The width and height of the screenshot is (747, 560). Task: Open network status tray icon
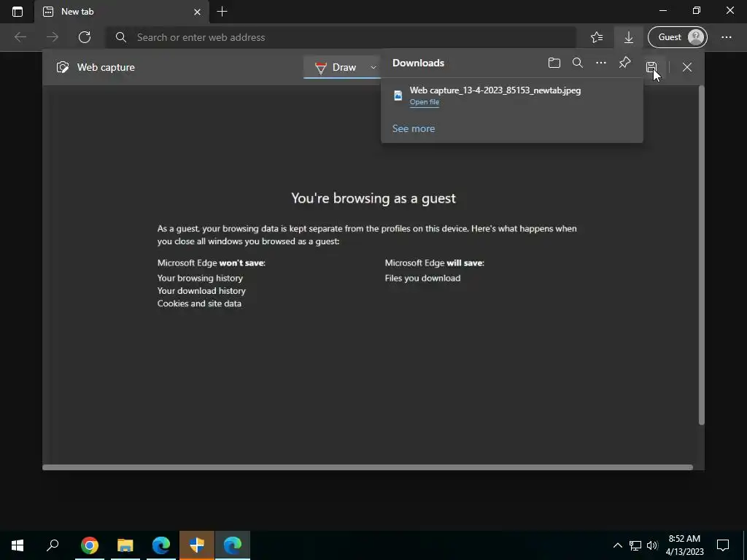635,545
